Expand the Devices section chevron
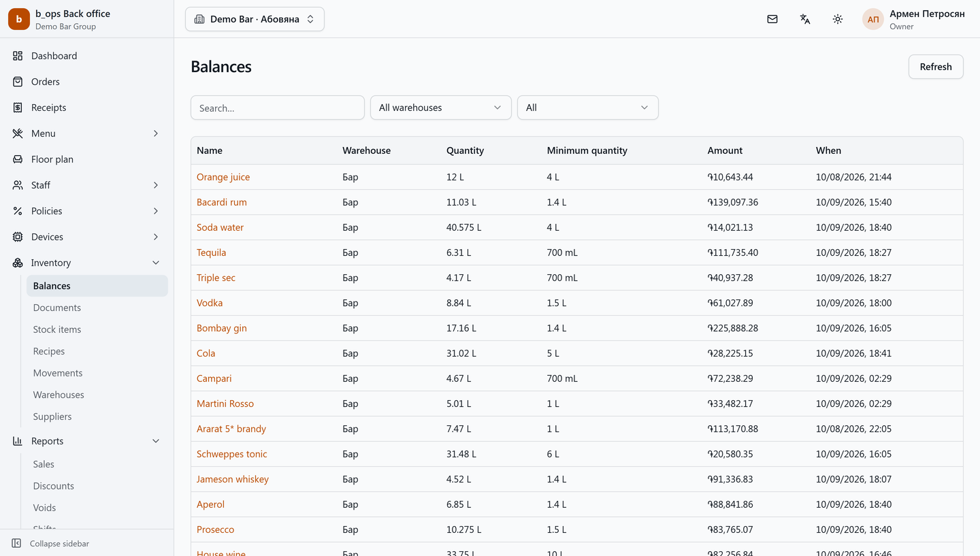This screenshot has width=980, height=556. (156, 237)
